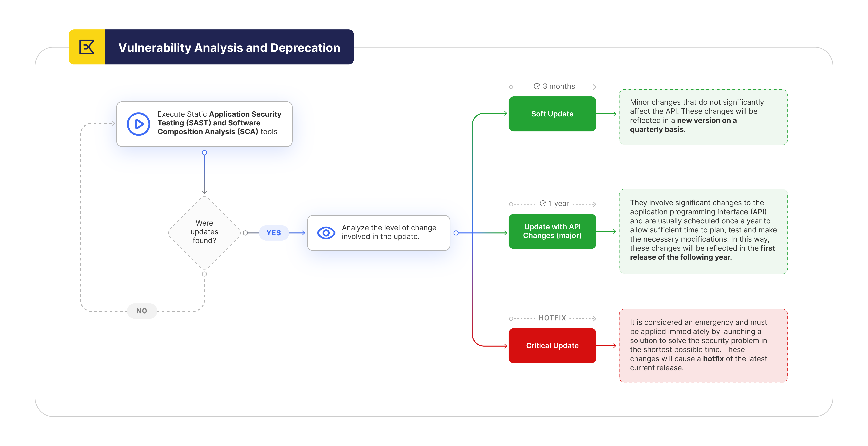Click the bold 'new version on a quarterly basis' text
This screenshot has height=446, width=868.
683,125
